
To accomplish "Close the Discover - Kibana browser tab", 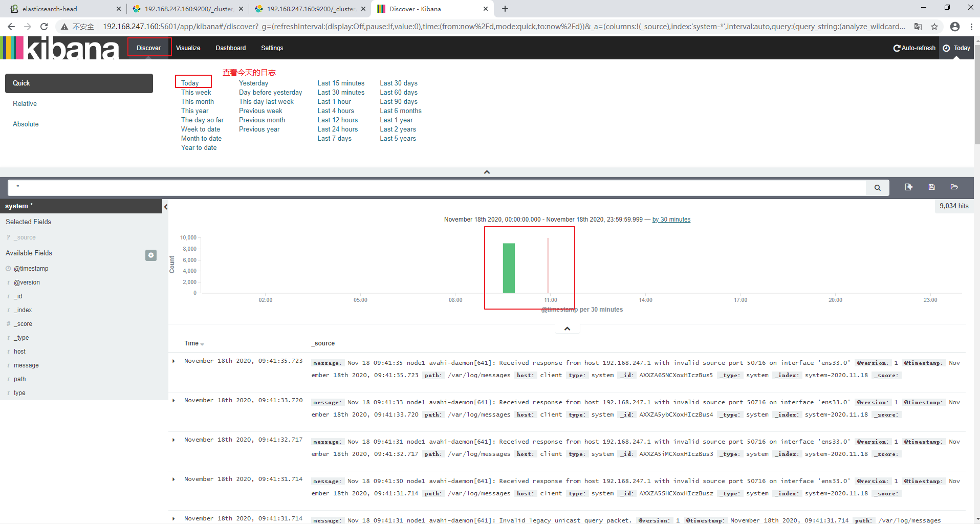I will click(485, 9).
